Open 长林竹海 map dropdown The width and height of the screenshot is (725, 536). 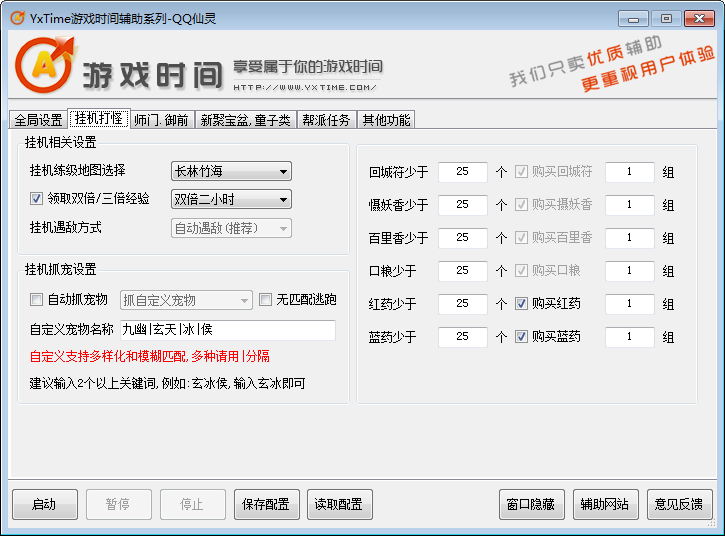[231, 171]
